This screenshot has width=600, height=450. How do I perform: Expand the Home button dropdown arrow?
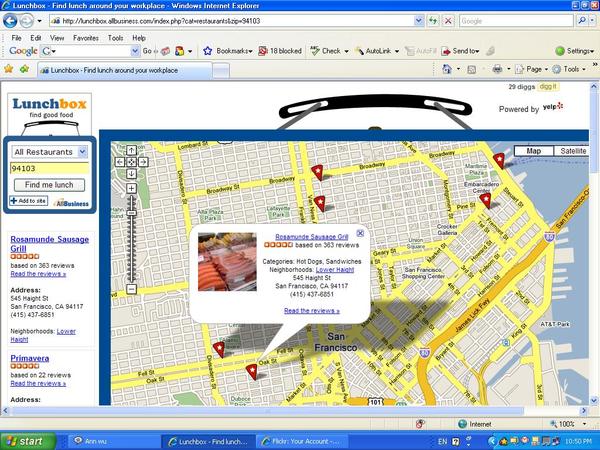pyautogui.click(x=458, y=70)
